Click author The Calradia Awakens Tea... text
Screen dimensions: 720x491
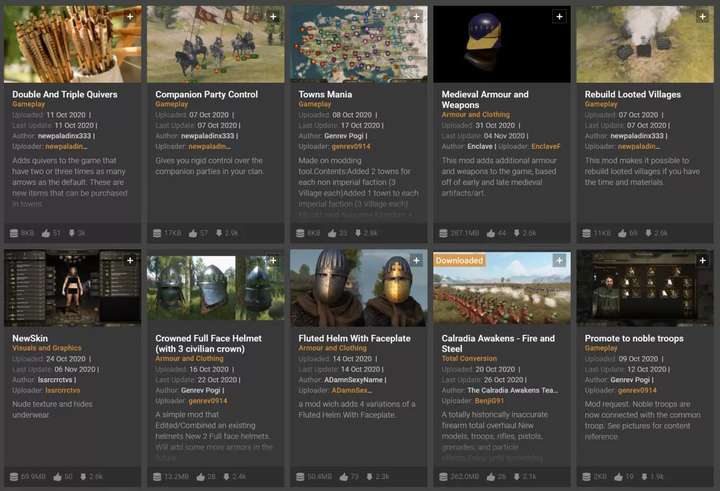pos(513,390)
